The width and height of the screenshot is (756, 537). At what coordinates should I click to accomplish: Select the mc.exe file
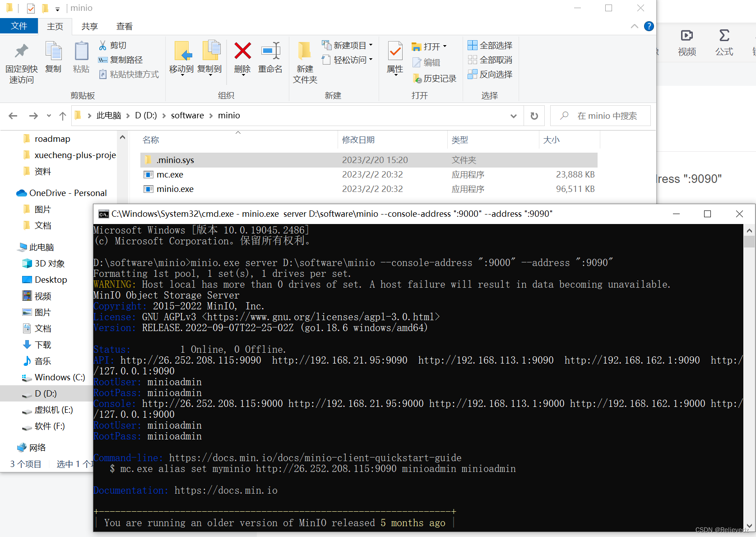[x=369, y=174]
